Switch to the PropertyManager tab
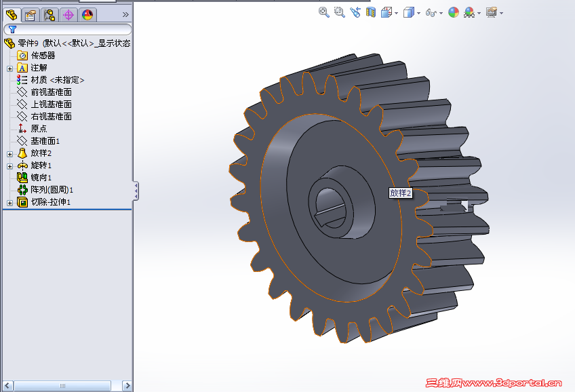The height and width of the screenshot is (392, 575). click(x=31, y=15)
